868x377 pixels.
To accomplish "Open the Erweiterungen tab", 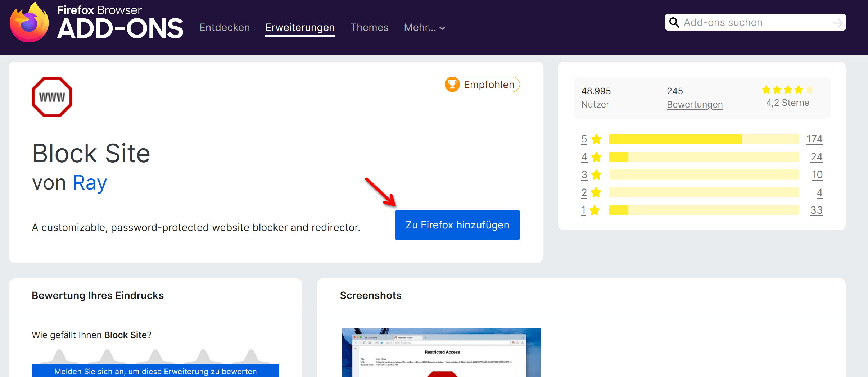I will click(300, 28).
